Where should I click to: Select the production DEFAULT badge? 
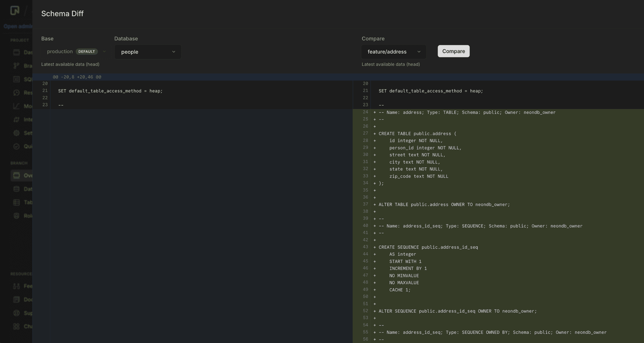86,51
